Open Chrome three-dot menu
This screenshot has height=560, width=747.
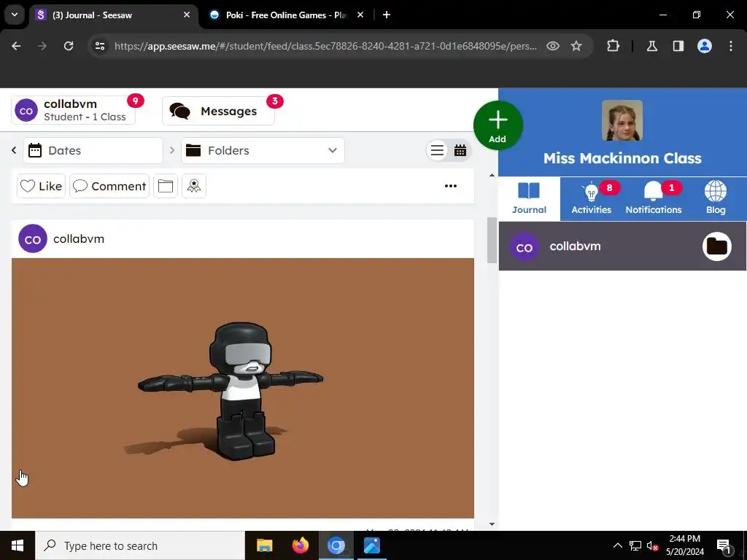click(x=731, y=46)
